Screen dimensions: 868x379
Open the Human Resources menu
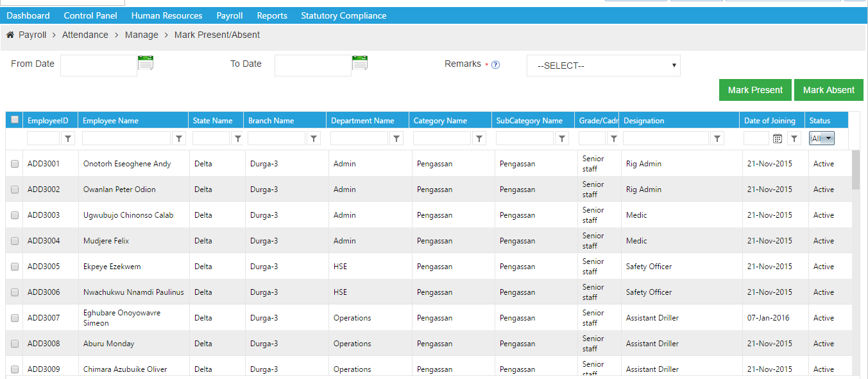pos(167,15)
